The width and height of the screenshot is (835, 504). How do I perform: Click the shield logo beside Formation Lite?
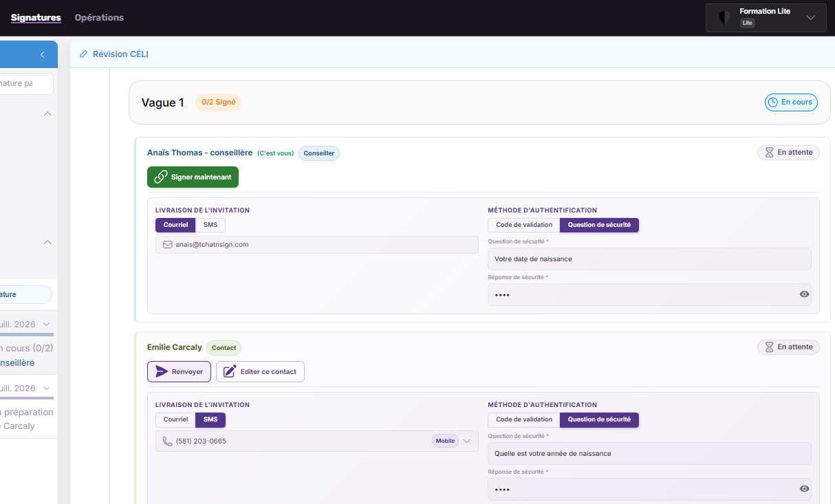click(724, 18)
